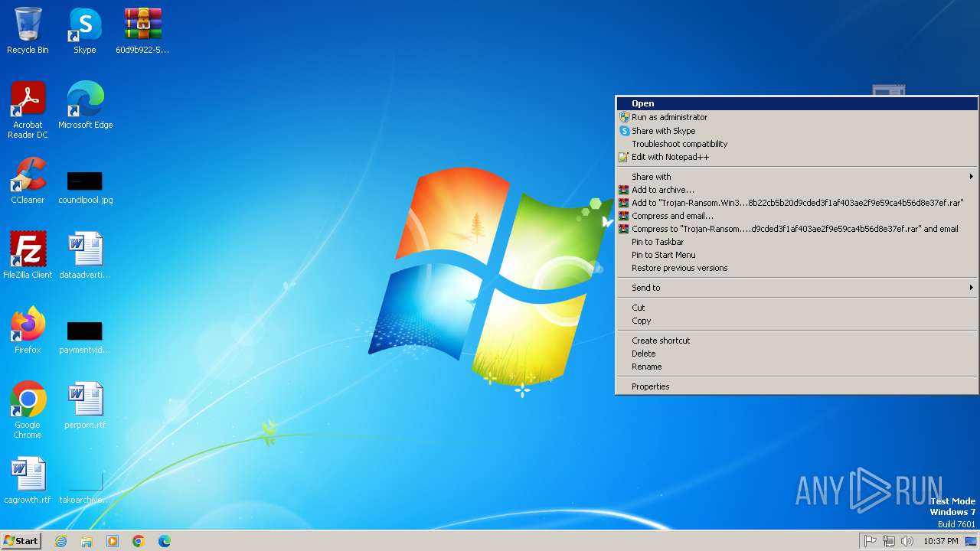Choose Cut from the context menu

tap(797, 308)
